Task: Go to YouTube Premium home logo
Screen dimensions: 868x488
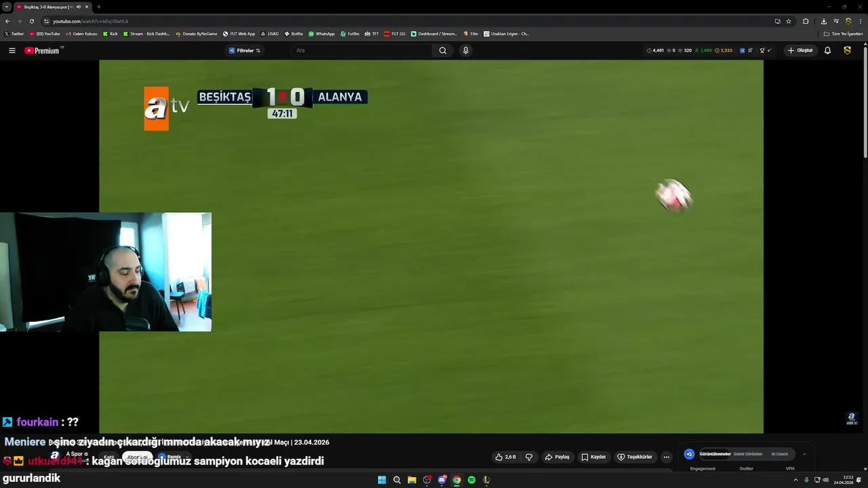Action: [43, 50]
